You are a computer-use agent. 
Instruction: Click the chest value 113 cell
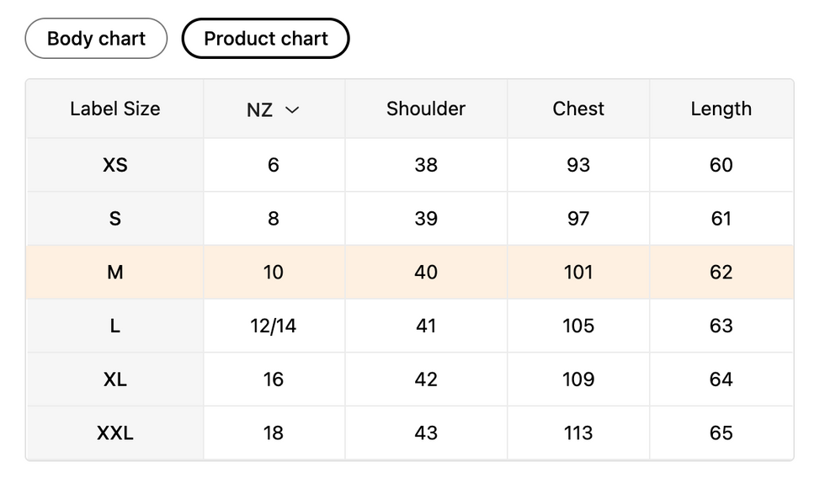point(578,433)
